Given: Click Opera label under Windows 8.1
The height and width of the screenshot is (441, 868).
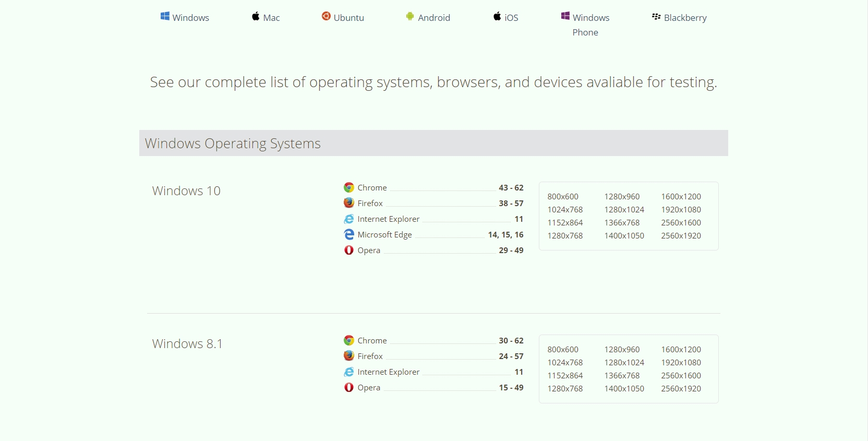Looking at the screenshot, I should tap(369, 388).
